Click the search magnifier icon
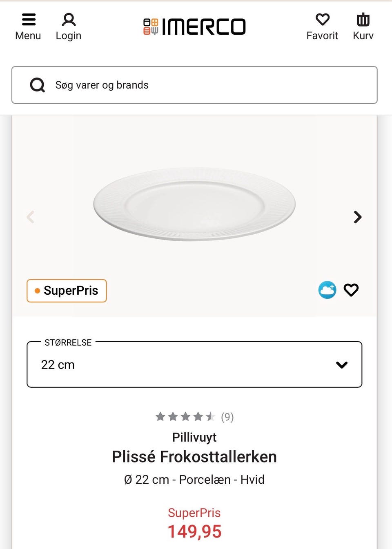Screen dimensions: 392x549 (x=38, y=85)
